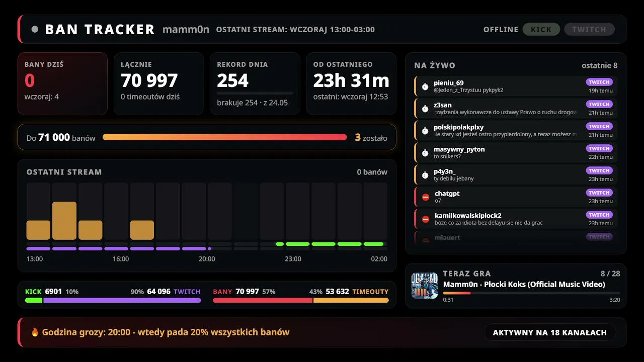The width and height of the screenshot is (644, 362).
Task: Click the 53 632 TIMEOUTY value
Action: pyautogui.click(x=357, y=292)
